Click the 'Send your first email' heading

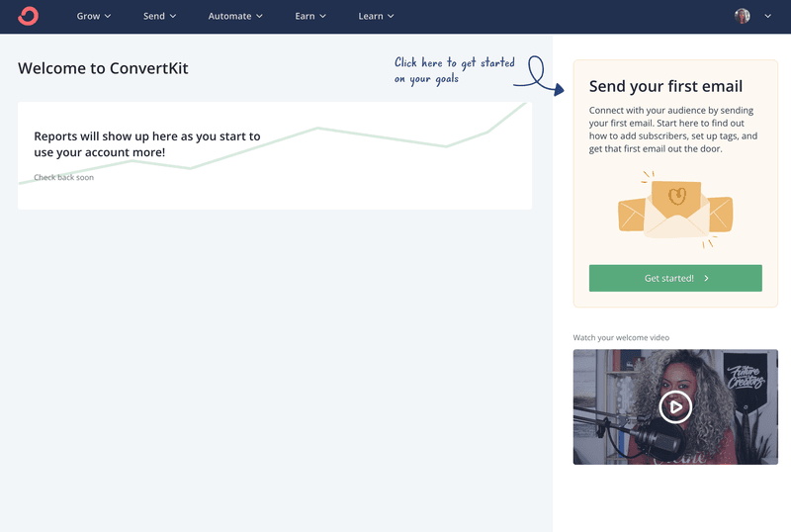click(x=665, y=87)
